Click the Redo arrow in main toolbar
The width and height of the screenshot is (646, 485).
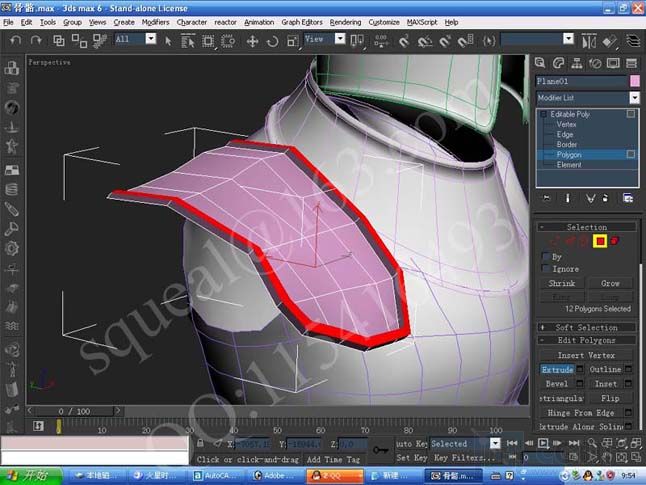click(x=36, y=40)
